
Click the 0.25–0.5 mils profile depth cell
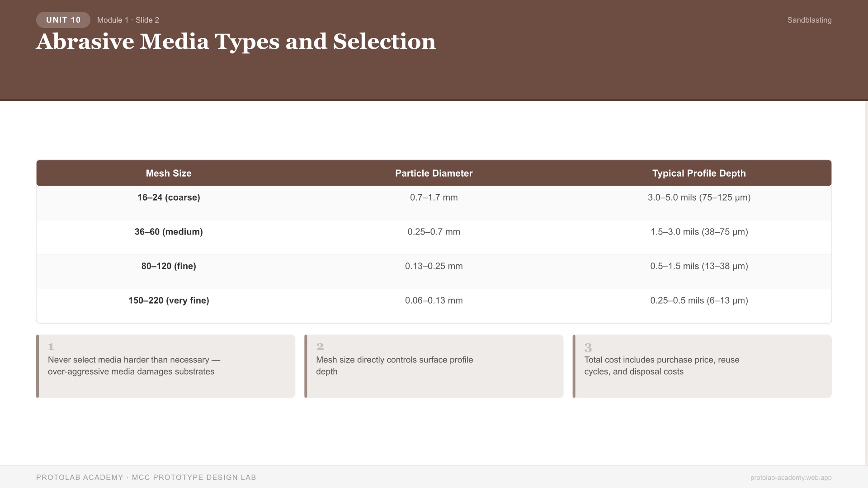(x=699, y=300)
